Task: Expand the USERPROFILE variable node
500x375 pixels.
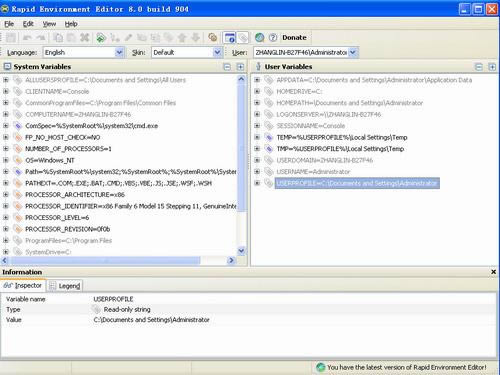Action: pyautogui.click(x=257, y=183)
